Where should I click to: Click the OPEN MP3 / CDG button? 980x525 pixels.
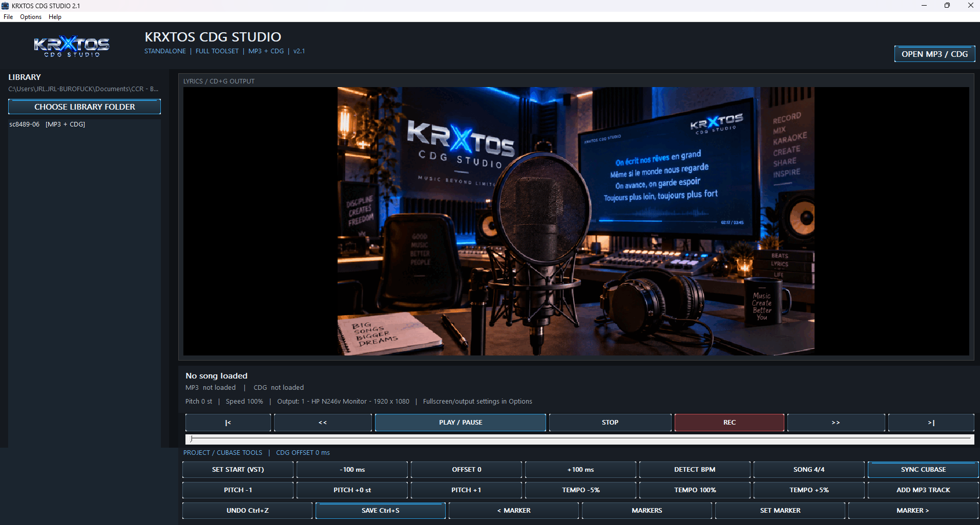tap(934, 54)
